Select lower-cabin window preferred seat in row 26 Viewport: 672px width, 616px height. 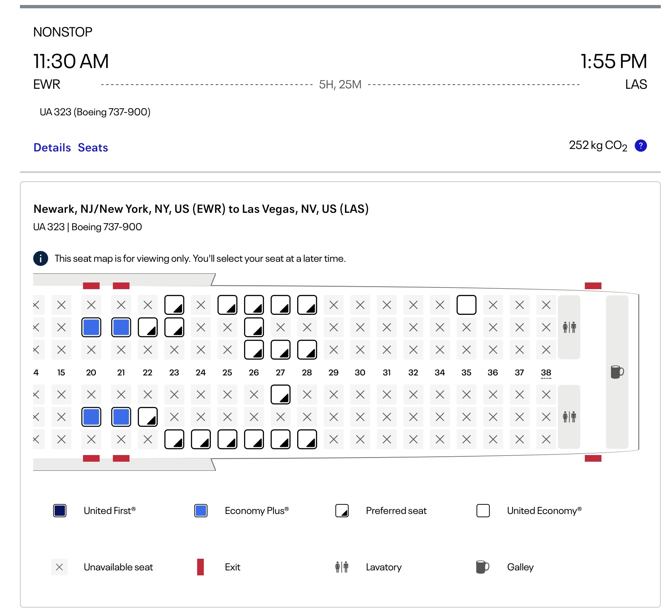click(x=254, y=439)
